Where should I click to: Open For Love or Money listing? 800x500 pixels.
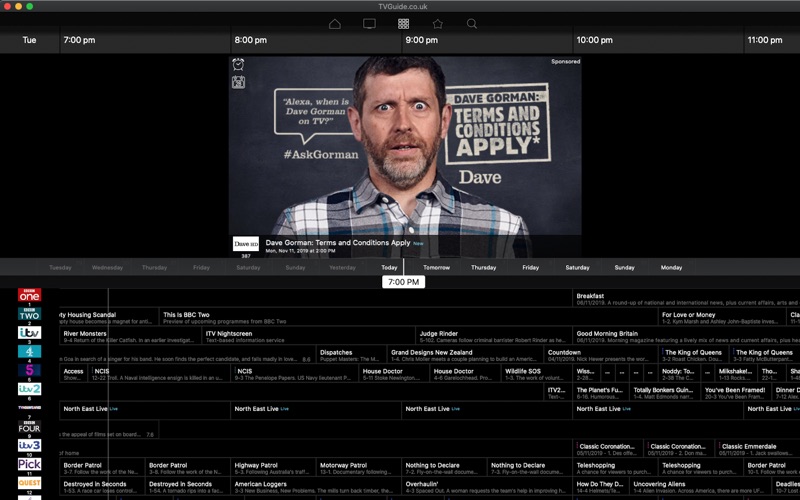click(722, 317)
